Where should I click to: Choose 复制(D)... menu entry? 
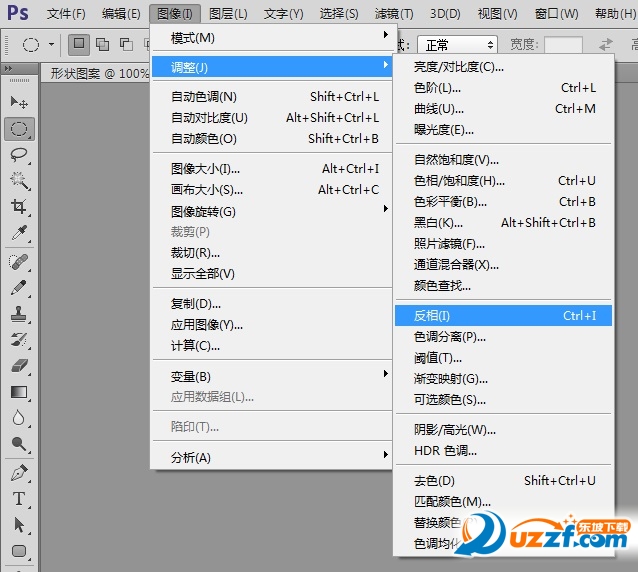272,303
